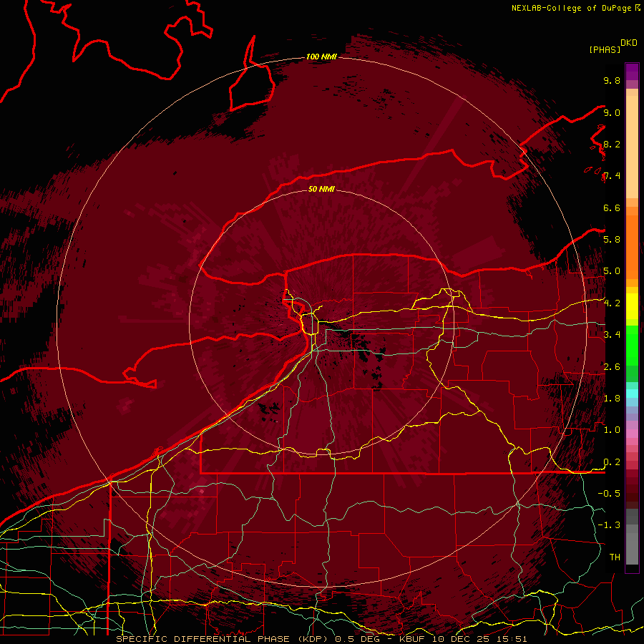Click the [PHAS] unit label
Image resolution: width=644 pixels, height=644 pixels.
click(x=605, y=49)
